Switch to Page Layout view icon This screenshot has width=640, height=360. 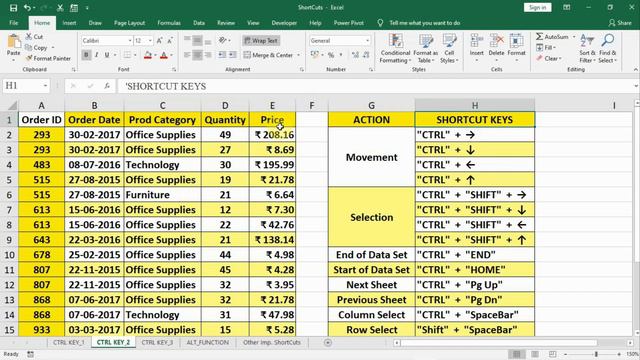pyautogui.click(x=535, y=354)
